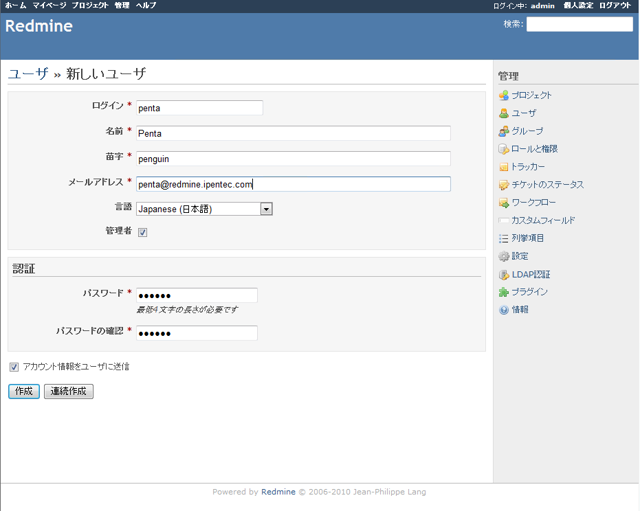
Task: Click the 作成 button
Action: tap(24, 391)
